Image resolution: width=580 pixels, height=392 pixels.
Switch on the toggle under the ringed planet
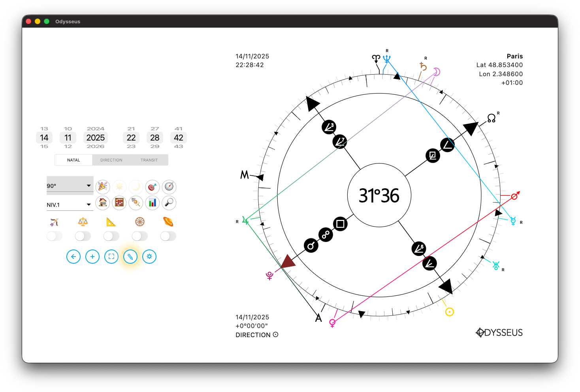168,236
